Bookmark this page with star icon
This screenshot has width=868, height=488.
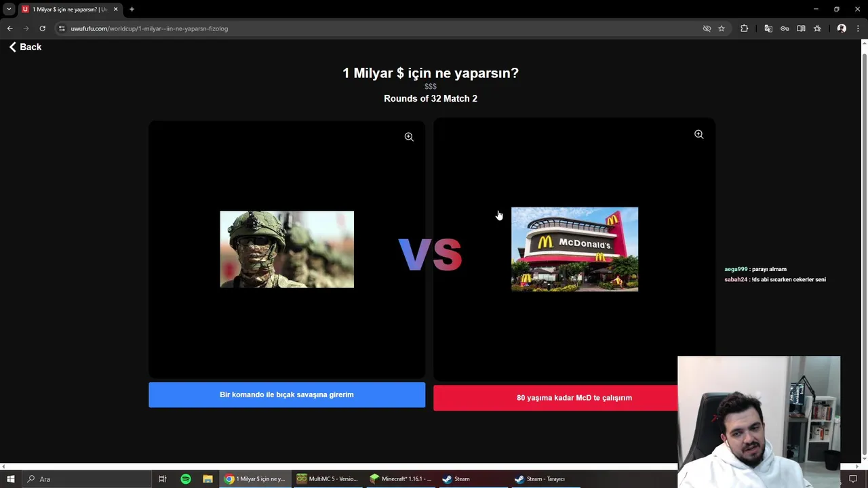point(722,28)
